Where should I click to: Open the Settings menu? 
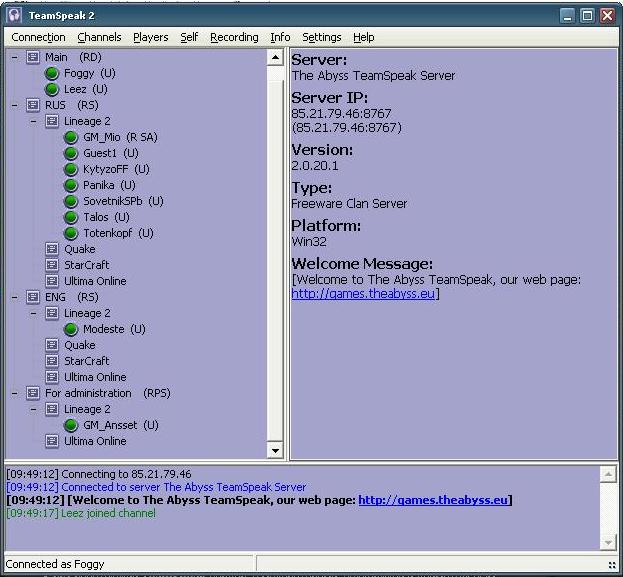tap(322, 37)
